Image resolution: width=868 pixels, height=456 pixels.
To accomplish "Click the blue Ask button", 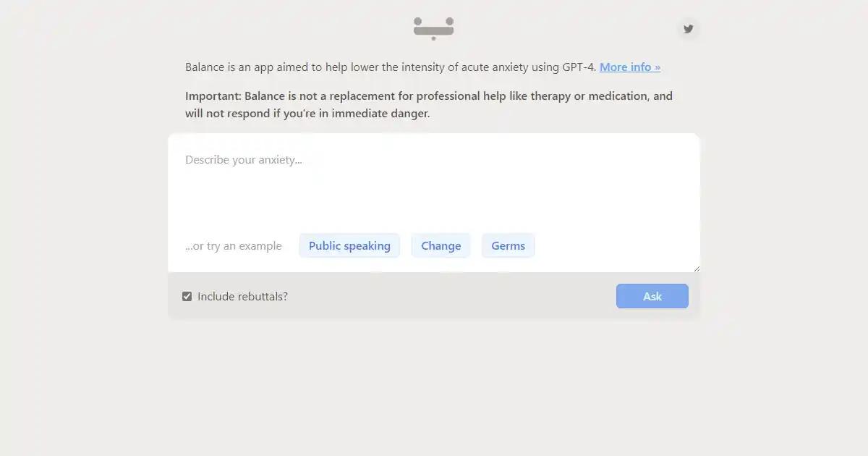I will coord(652,296).
